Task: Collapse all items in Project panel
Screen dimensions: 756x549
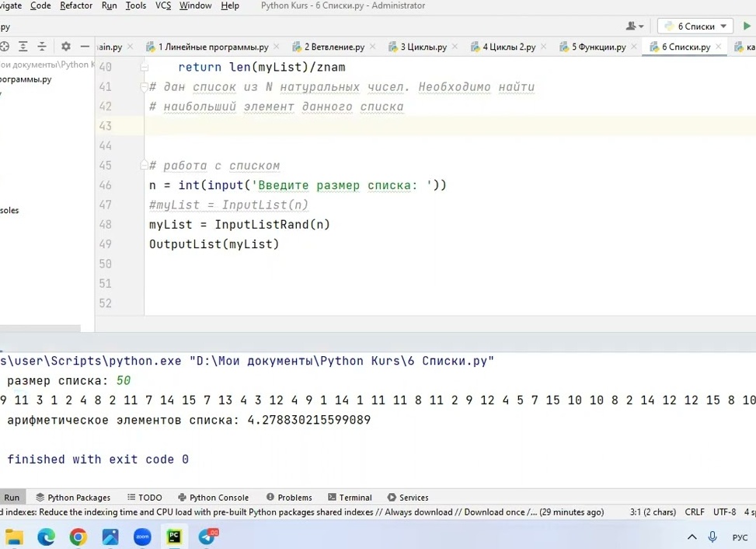Action: click(42, 47)
